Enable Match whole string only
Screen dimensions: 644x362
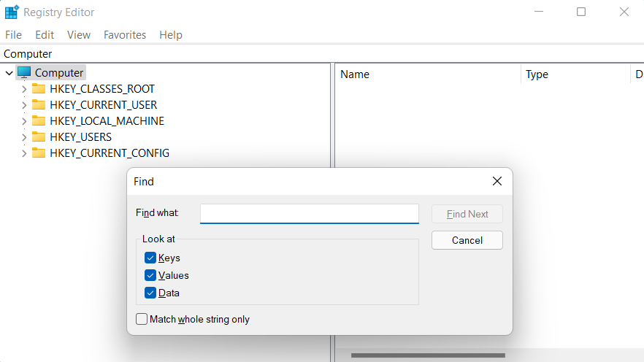[142, 319]
